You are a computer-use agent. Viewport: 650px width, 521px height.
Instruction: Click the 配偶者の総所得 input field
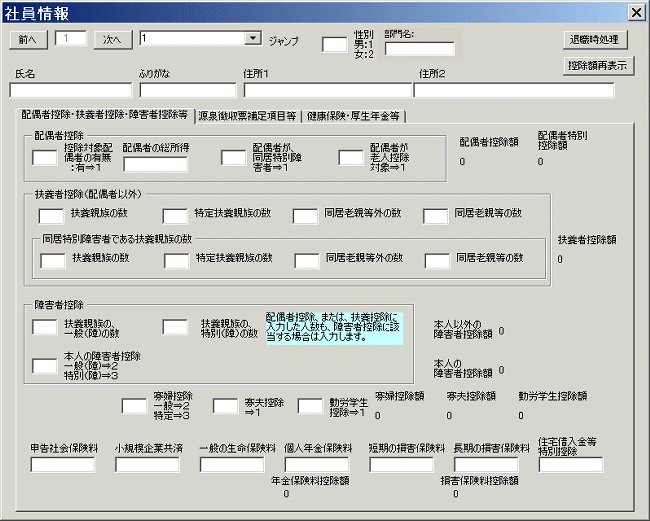(155, 164)
